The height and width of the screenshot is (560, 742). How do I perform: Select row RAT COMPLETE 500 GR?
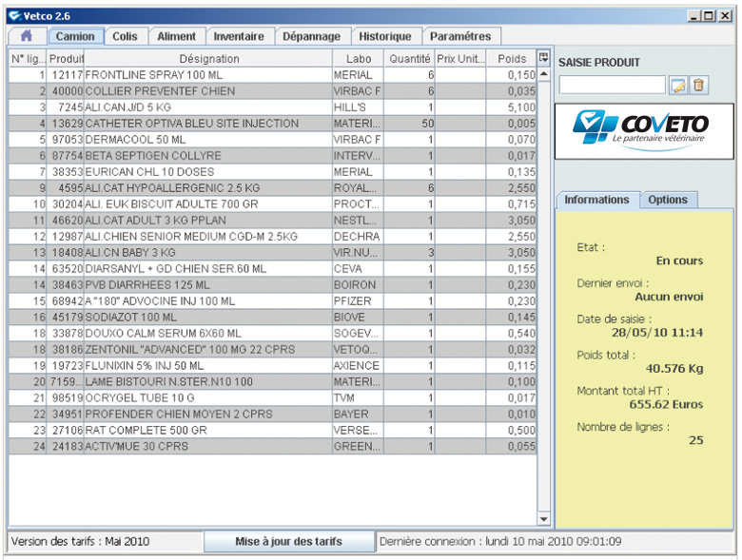[273, 430]
